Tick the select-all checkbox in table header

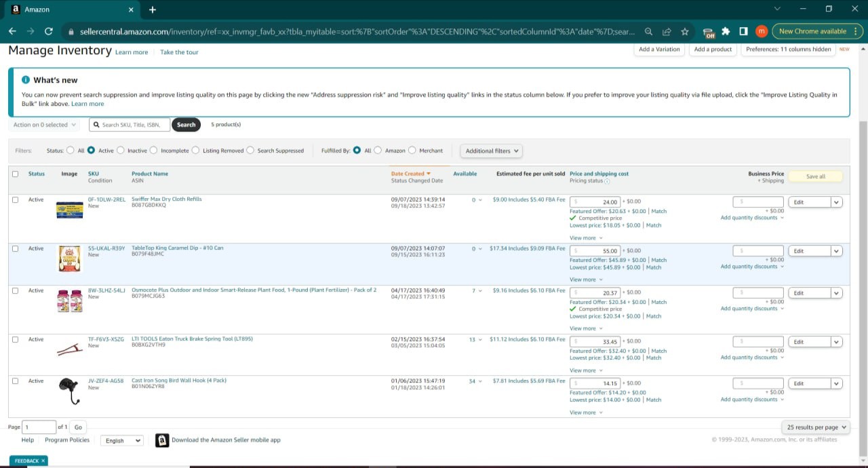16,174
